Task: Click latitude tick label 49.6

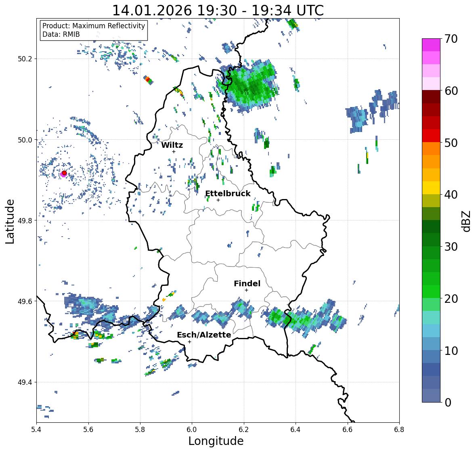Action: point(25,301)
